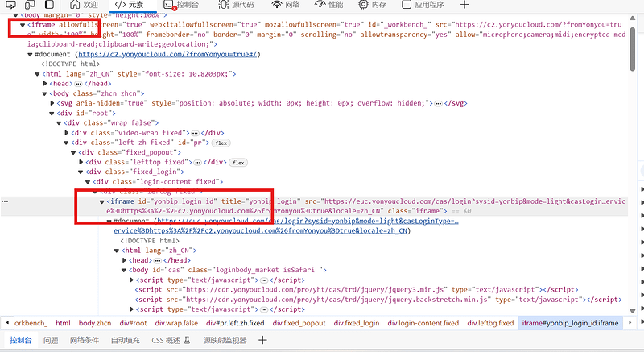644x352 pixels.
Task: Collapse the div class="wrap false" node
Action: [x=59, y=123]
